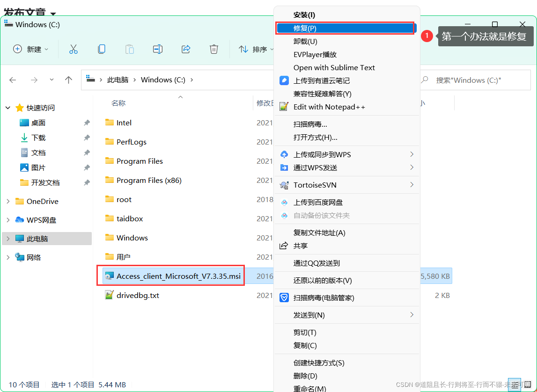Click the 名称 column header
Viewport: 537px width, 392px height.
coord(118,103)
